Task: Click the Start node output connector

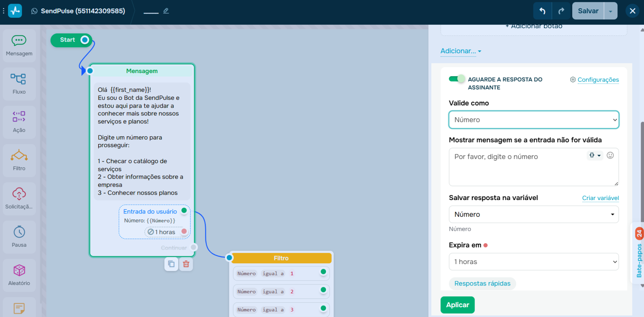Action: (x=85, y=40)
